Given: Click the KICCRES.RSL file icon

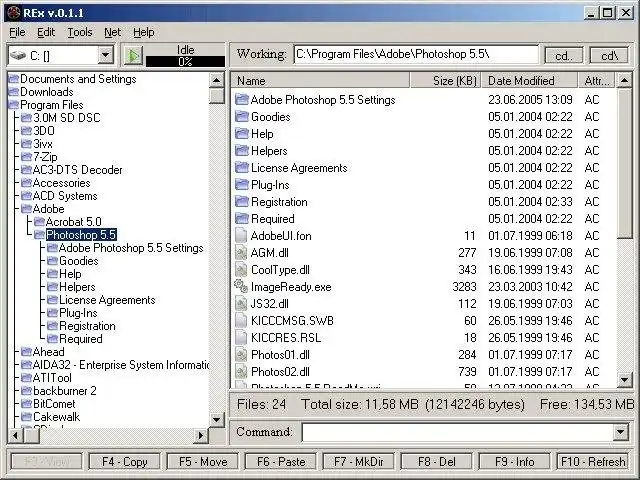Looking at the screenshot, I should (x=241, y=338).
